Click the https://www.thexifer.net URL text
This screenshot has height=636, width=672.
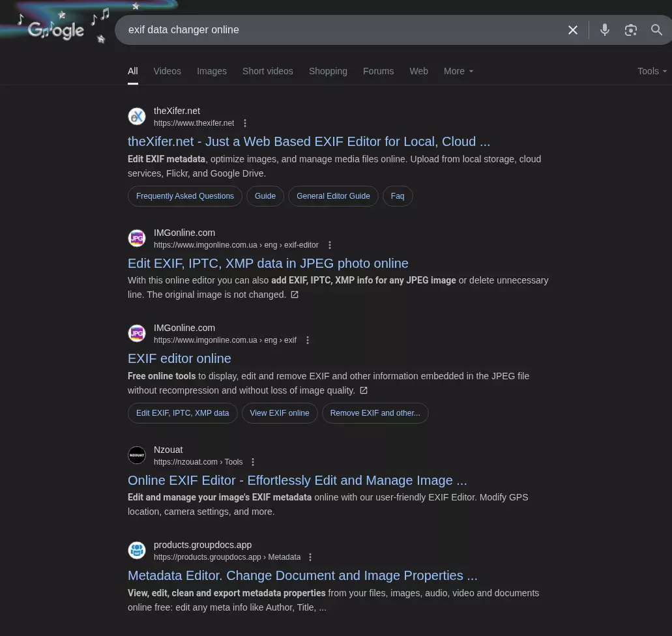[x=194, y=123]
